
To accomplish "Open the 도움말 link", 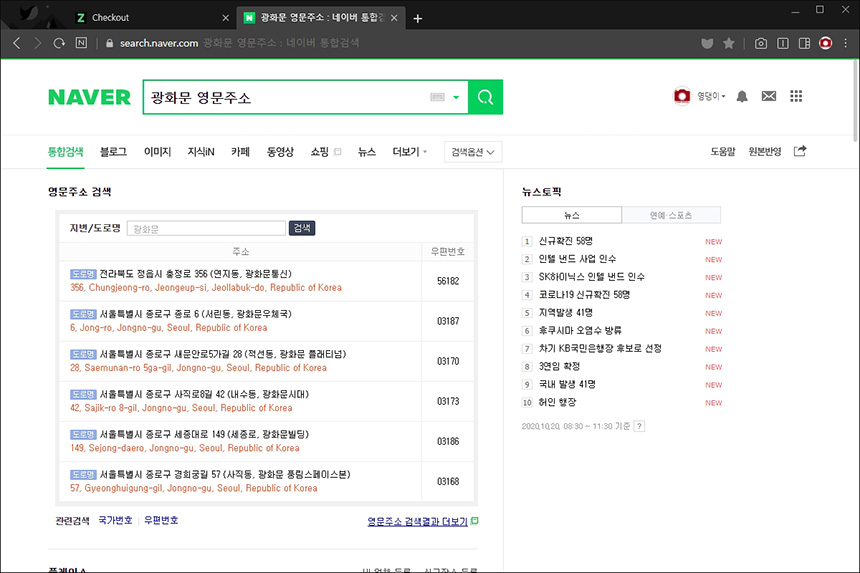I will coord(723,152).
